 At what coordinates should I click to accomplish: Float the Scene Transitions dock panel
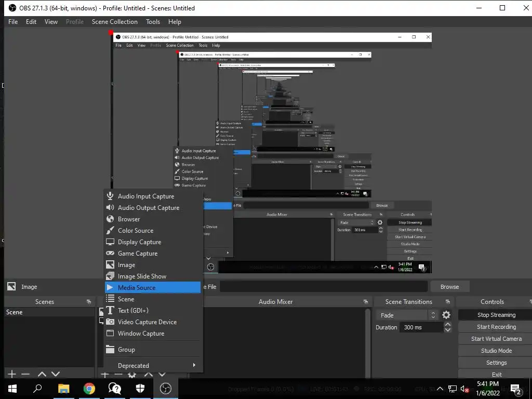447,302
